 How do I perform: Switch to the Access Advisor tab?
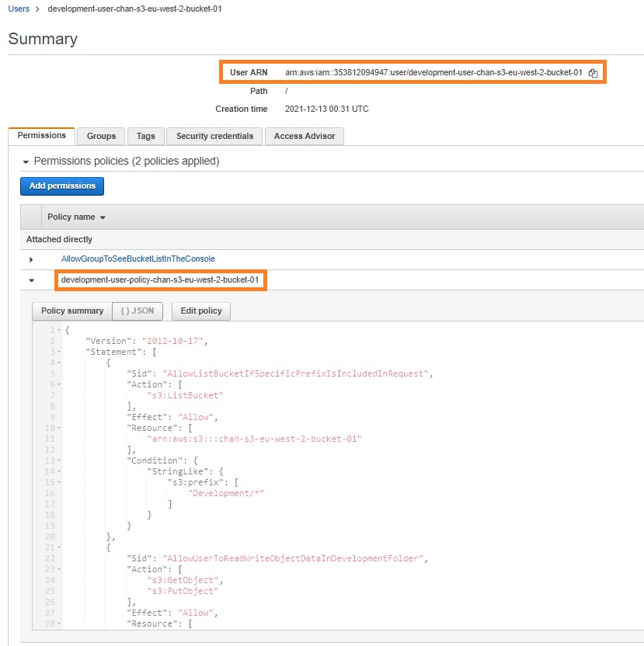pos(305,136)
